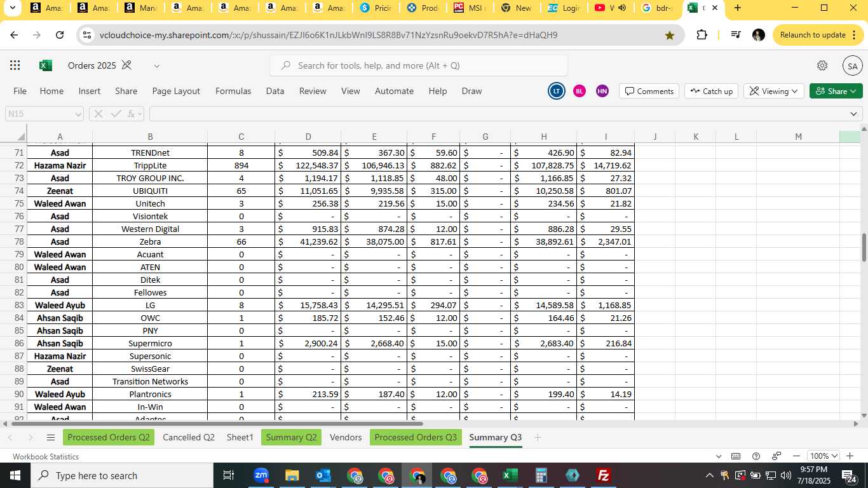Click the pen icon next to the Orders 2025 title

[126, 65]
